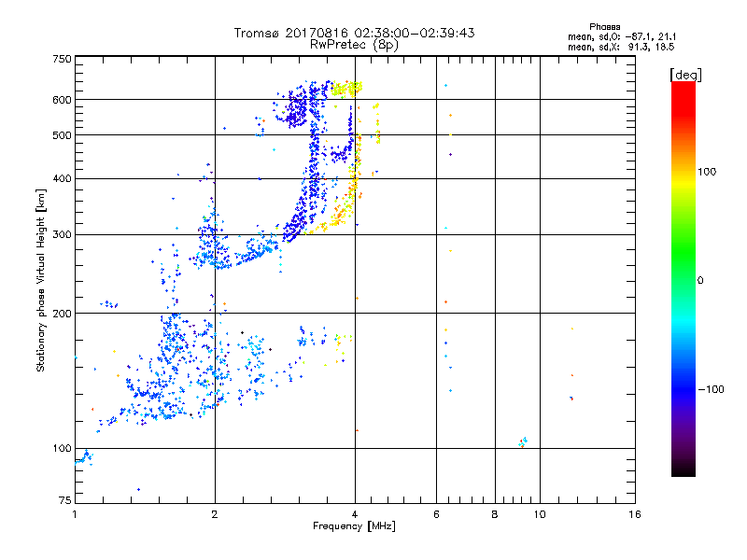The height and width of the screenshot is (560, 747).
Task: Click the colorbar tick label '-100'
Action: (711, 389)
